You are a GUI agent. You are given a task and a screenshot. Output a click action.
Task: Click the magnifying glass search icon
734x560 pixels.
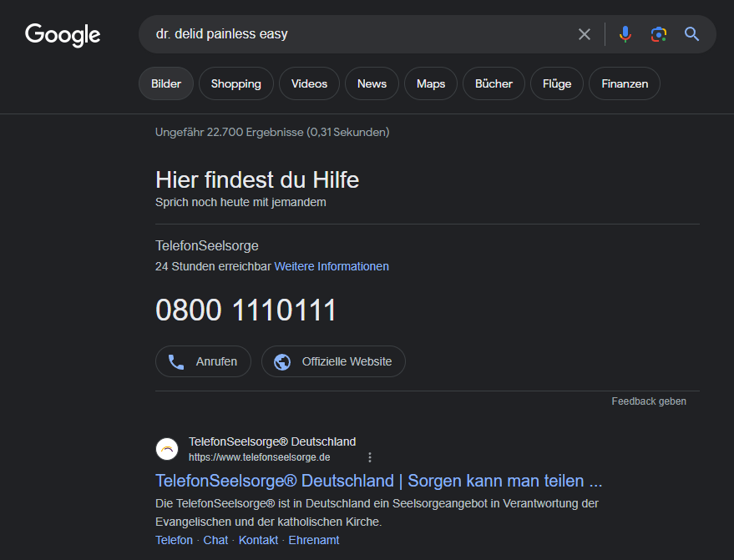pyautogui.click(x=692, y=34)
